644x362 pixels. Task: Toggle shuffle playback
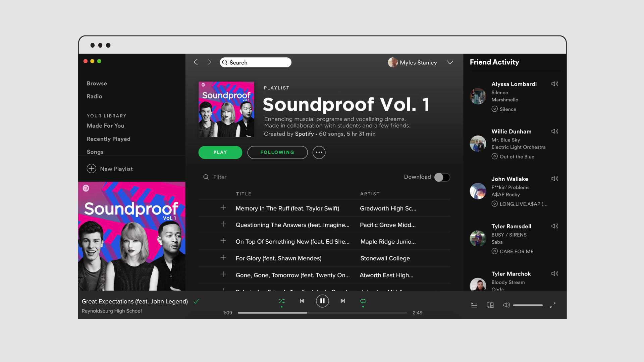(282, 301)
